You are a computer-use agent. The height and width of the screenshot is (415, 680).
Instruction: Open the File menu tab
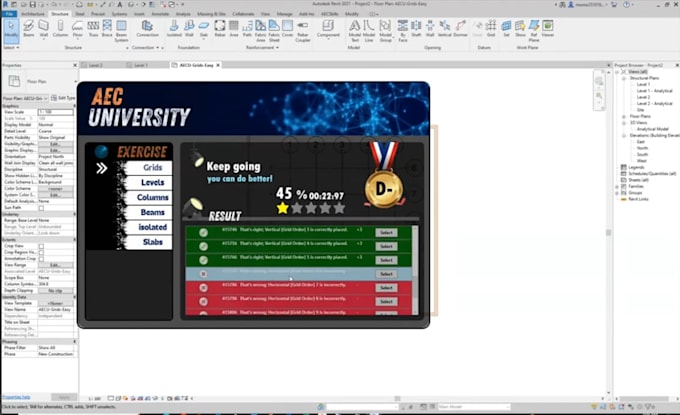pos(9,14)
